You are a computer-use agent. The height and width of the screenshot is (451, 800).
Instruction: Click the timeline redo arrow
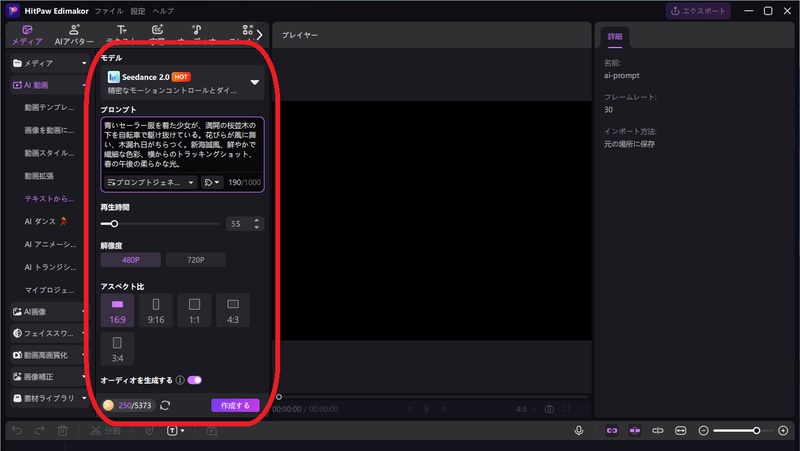[40, 431]
